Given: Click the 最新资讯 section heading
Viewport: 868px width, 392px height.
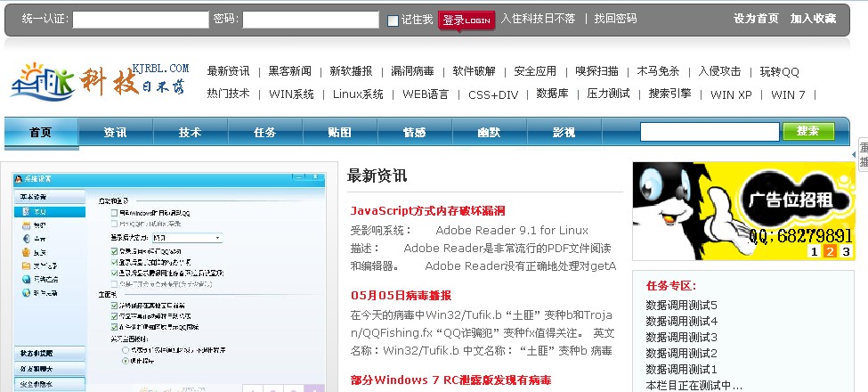Looking at the screenshot, I should click(377, 176).
